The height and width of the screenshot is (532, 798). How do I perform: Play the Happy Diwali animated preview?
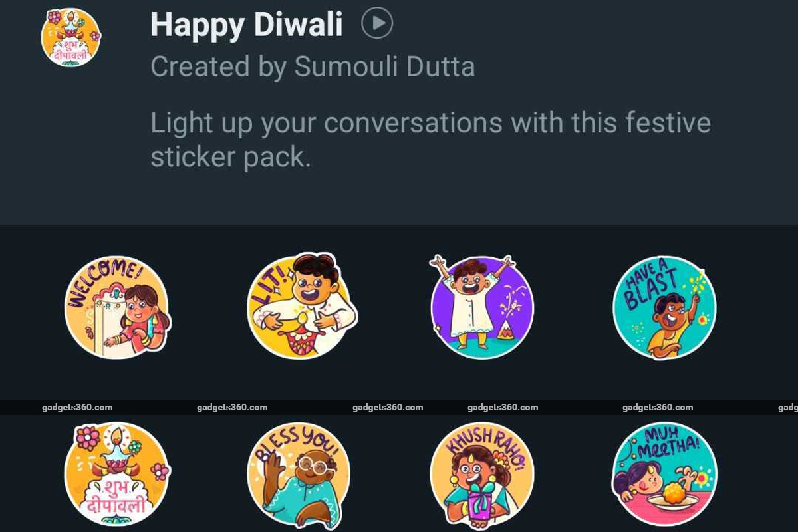tap(376, 24)
